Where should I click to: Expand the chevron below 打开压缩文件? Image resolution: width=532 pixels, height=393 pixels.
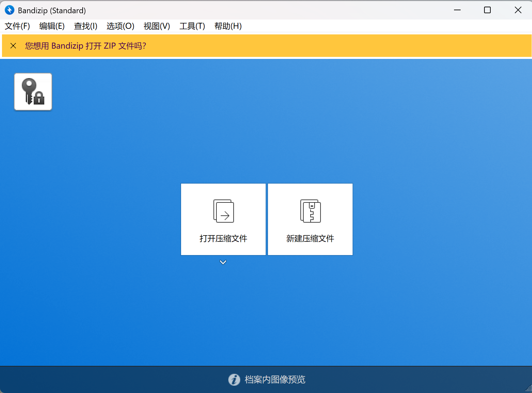(223, 262)
